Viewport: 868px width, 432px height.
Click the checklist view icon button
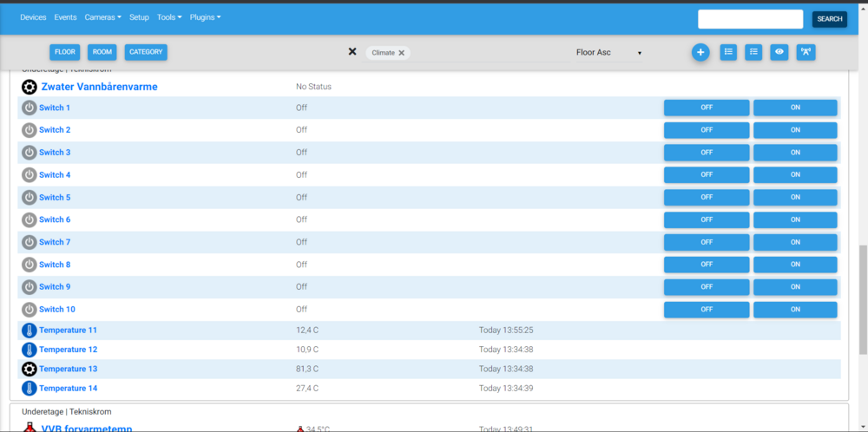point(754,52)
